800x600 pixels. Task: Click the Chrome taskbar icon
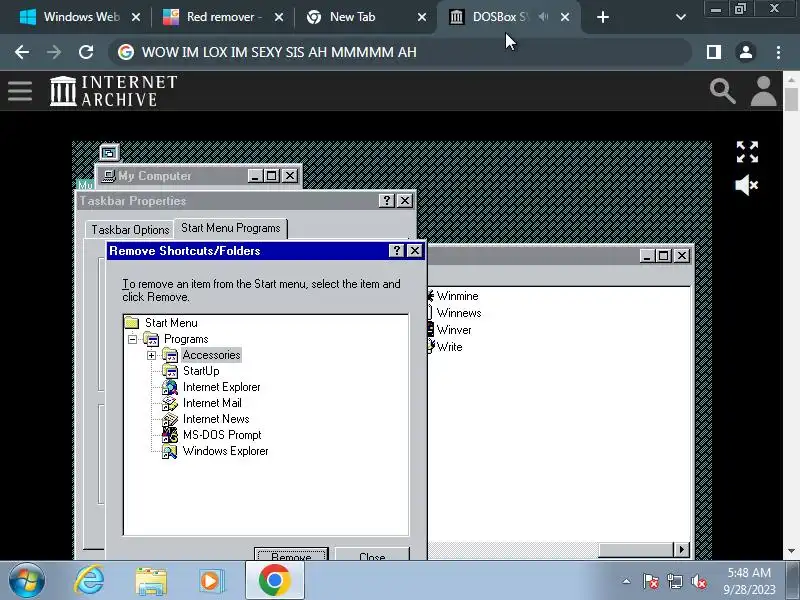pos(274,580)
